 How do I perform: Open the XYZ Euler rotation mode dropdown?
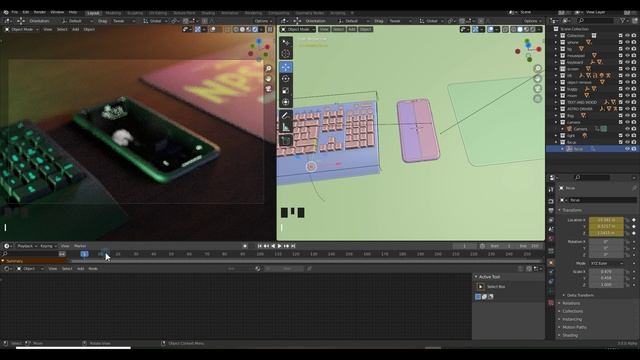click(606, 264)
